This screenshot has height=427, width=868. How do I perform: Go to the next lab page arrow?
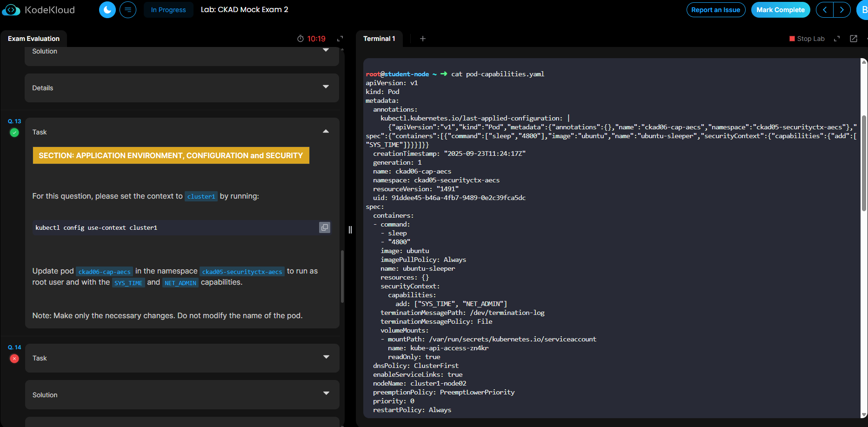click(x=841, y=10)
